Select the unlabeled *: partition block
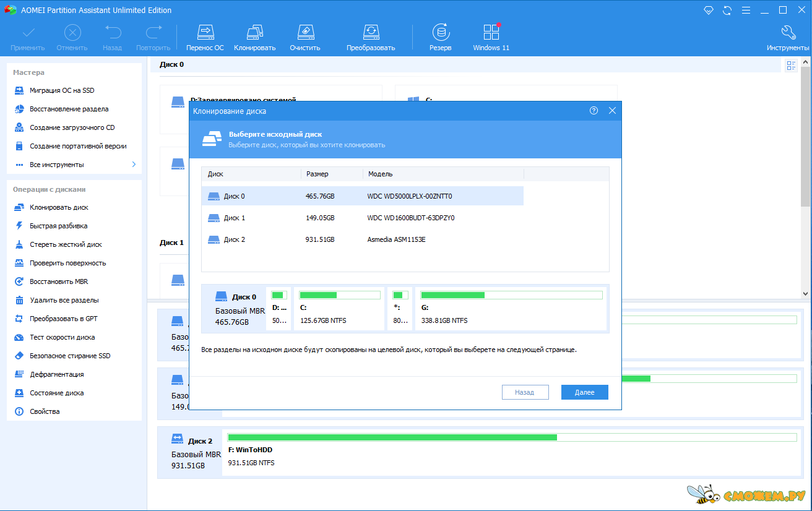Image resolution: width=812 pixels, height=511 pixels. point(400,308)
